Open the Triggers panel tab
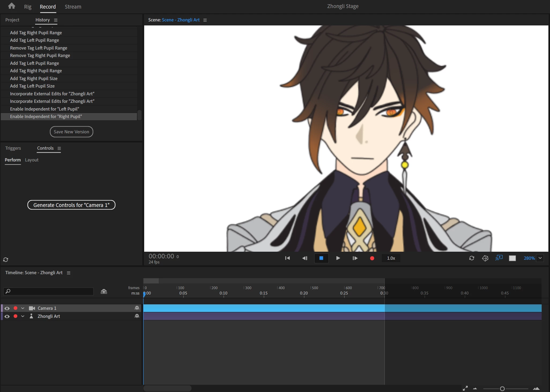Viewport: 550px width, 392px height. [13, 148]
